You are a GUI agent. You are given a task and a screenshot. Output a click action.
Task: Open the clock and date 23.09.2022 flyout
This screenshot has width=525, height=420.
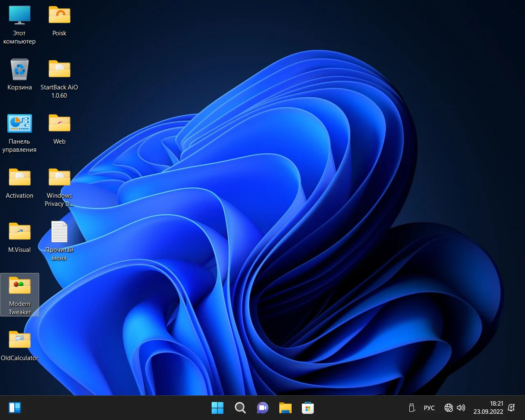(x=488, y=408)
